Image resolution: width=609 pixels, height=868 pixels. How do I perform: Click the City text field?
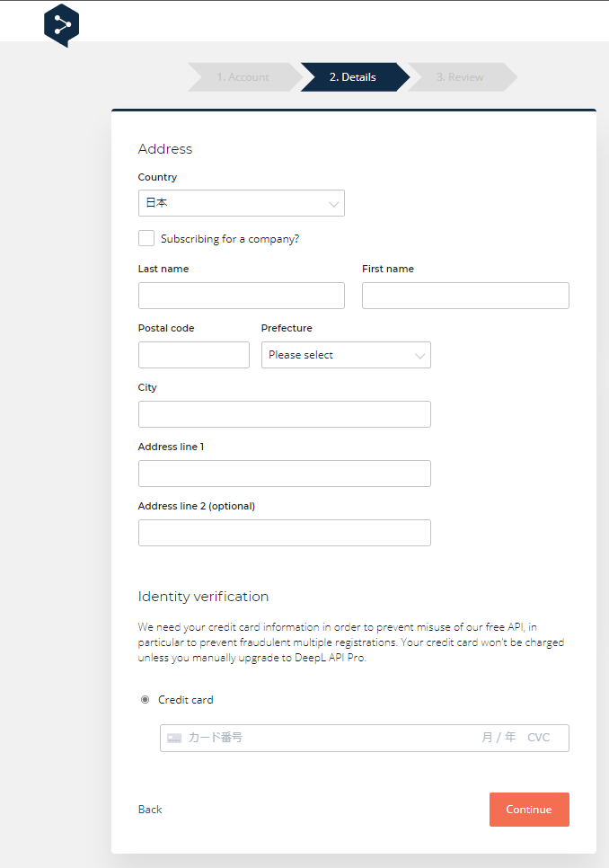coord(284,414)
